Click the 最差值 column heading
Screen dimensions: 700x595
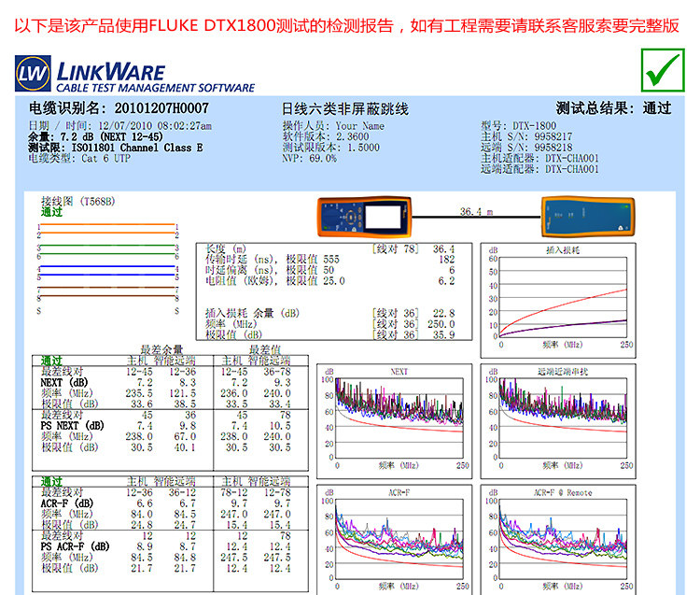264,349
